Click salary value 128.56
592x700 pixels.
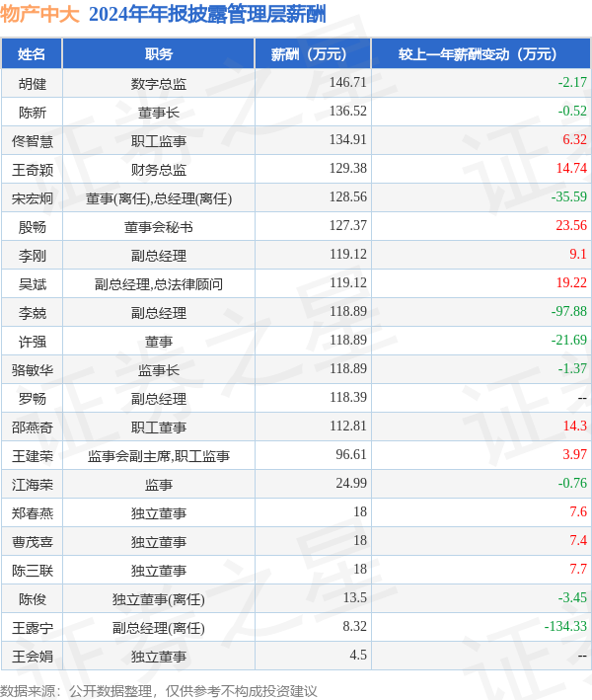(348, 196)
